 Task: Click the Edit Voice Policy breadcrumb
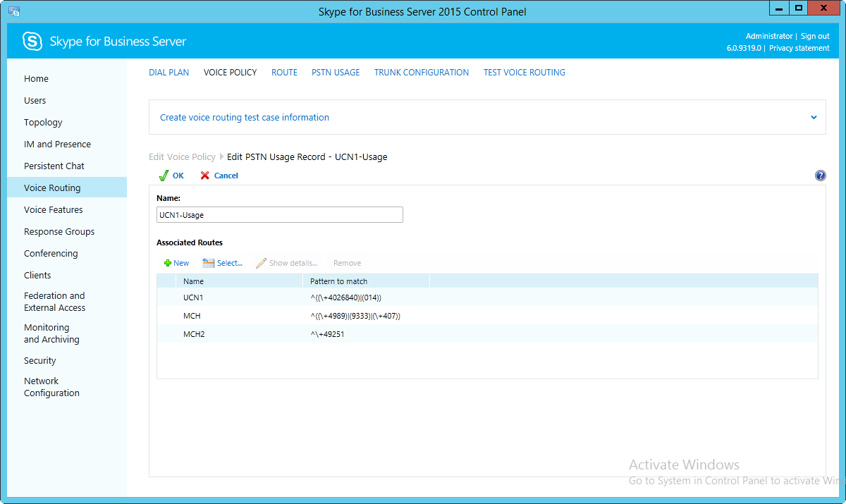(x=182, y=157)
